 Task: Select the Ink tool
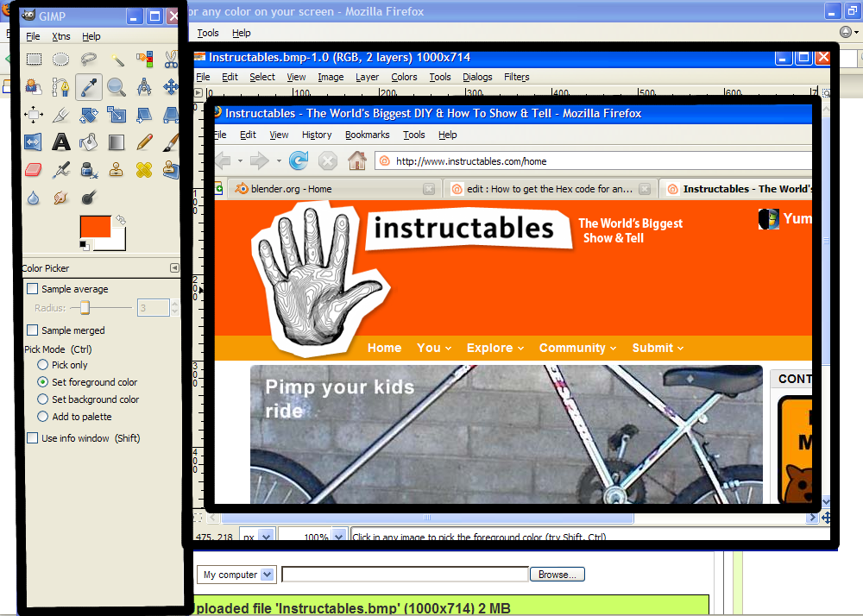(x=89, y=170)
